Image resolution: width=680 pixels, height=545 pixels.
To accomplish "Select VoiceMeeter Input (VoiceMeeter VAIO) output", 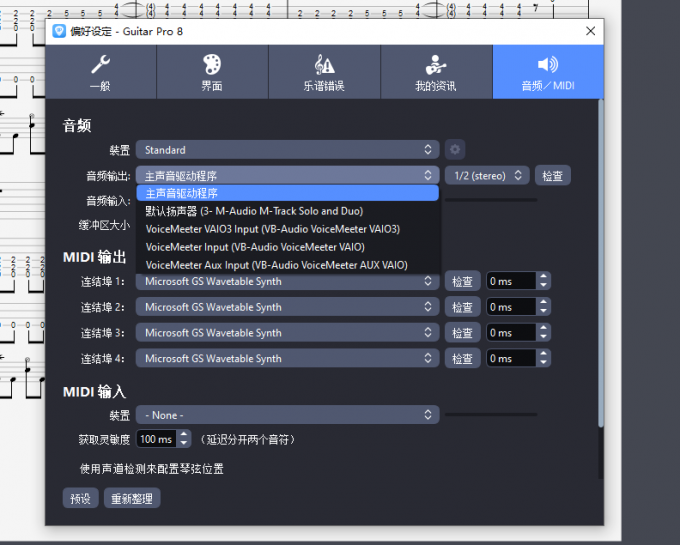I will click(288, 247).
